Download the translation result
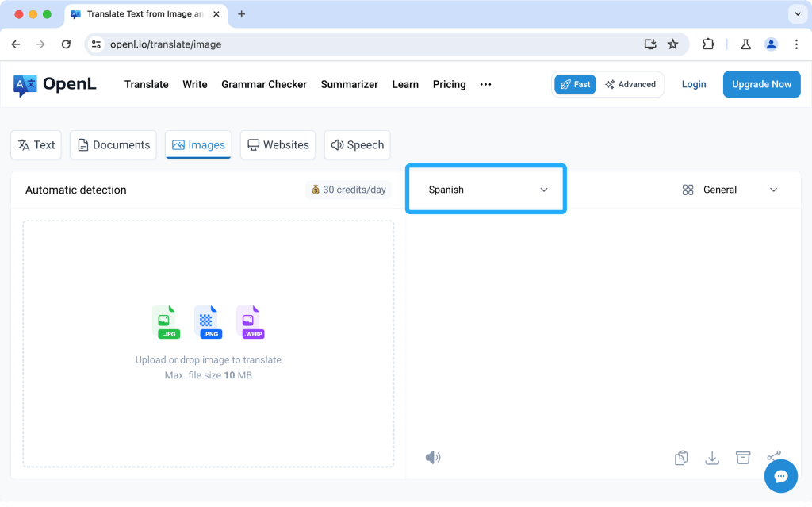Viewport: 812px width, 507px height. 712,458
